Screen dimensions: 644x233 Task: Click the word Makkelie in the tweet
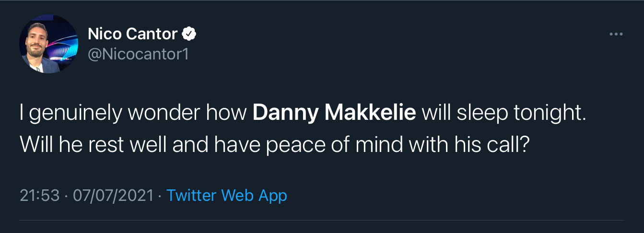point(370,114)
